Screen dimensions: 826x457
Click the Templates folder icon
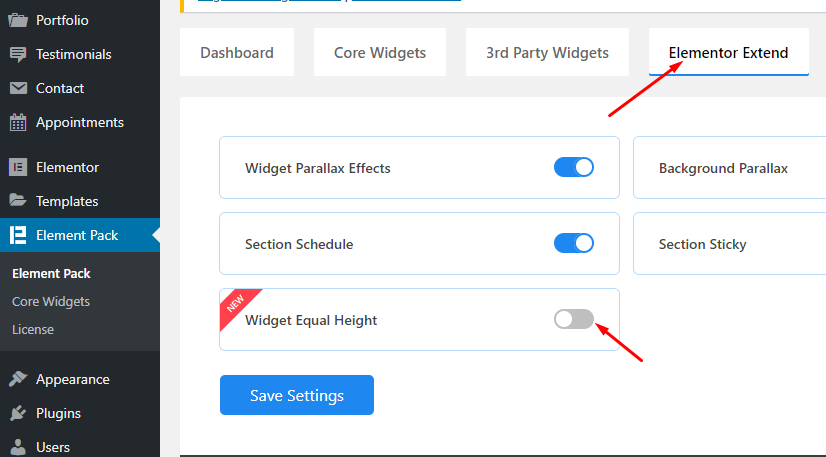18,201
